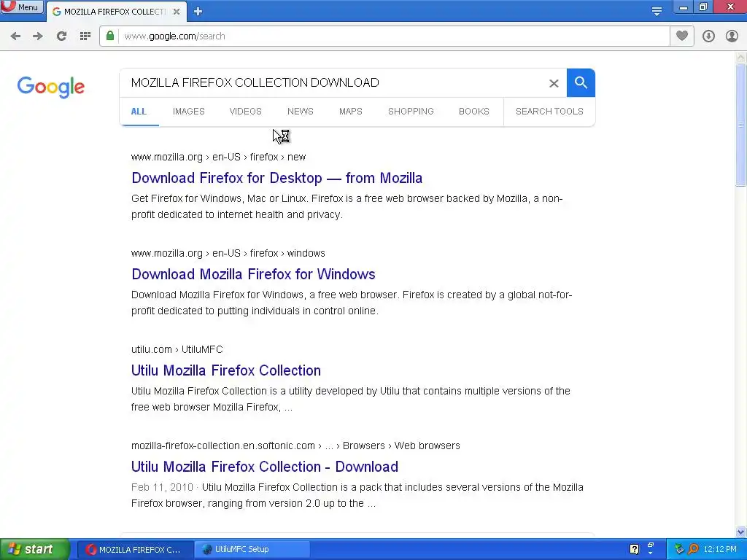Switch to UtiluMFC Setup taskbar window
The height and width of the screenshot is (560, 747).
pyautogui.click(x=252, y=550)
